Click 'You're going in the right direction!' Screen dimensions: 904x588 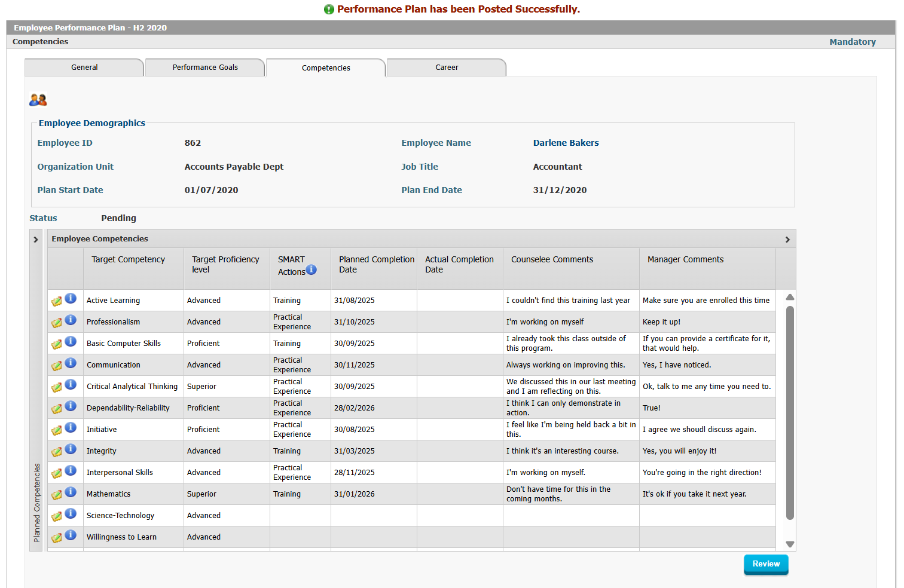coord(702,473)
